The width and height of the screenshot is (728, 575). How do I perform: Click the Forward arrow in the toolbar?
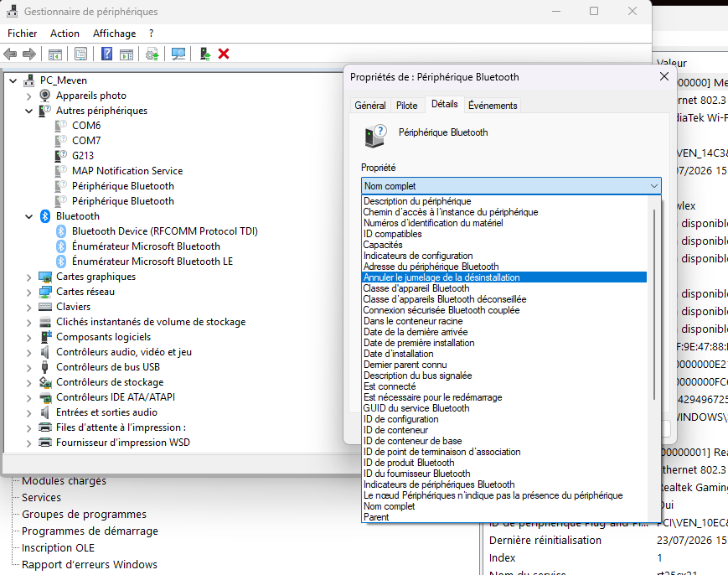pyautogui.click(x=29, y=54)
